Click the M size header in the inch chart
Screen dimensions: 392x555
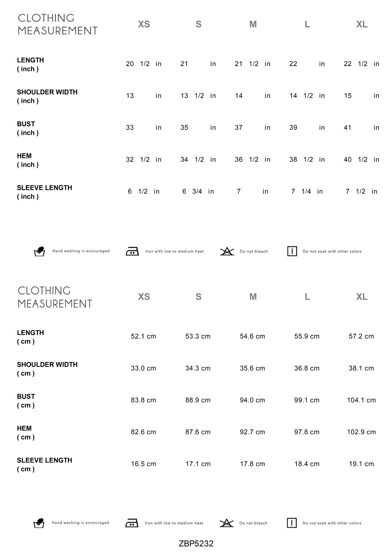pyautogui.click(x=253, y=24)
